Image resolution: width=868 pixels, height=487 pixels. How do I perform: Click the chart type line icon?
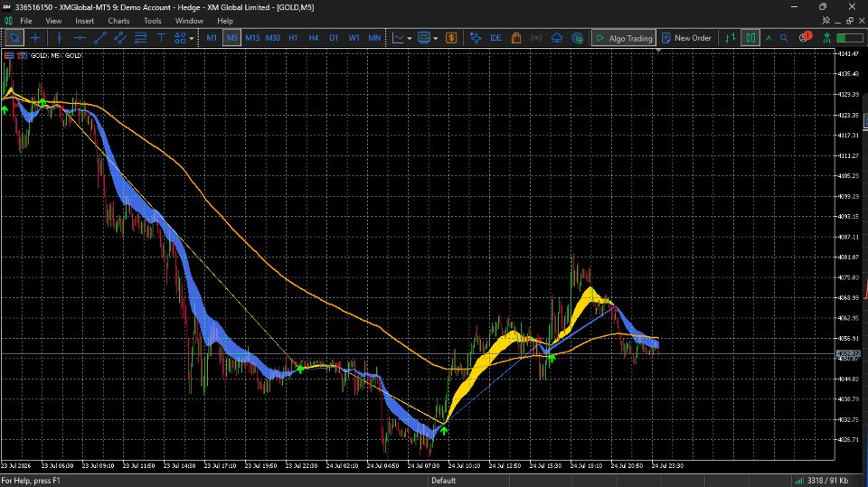(398, 38)
